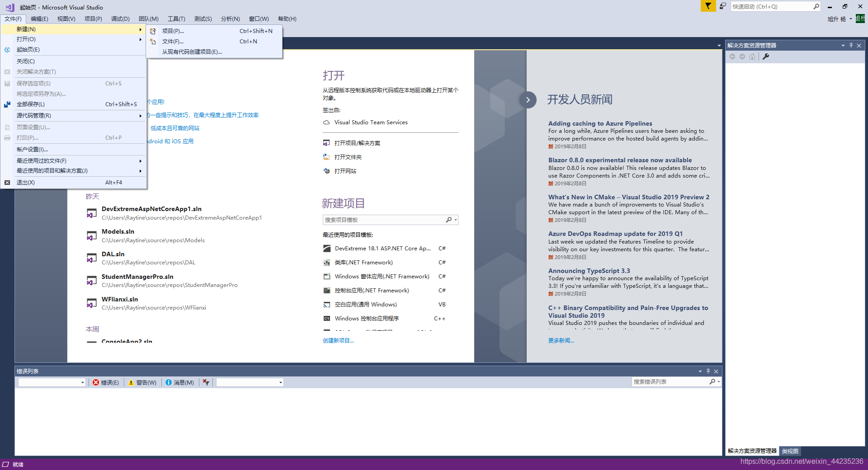Pin the error list panel
This screenshot has height=470, width=868.
tap(708, 371)
